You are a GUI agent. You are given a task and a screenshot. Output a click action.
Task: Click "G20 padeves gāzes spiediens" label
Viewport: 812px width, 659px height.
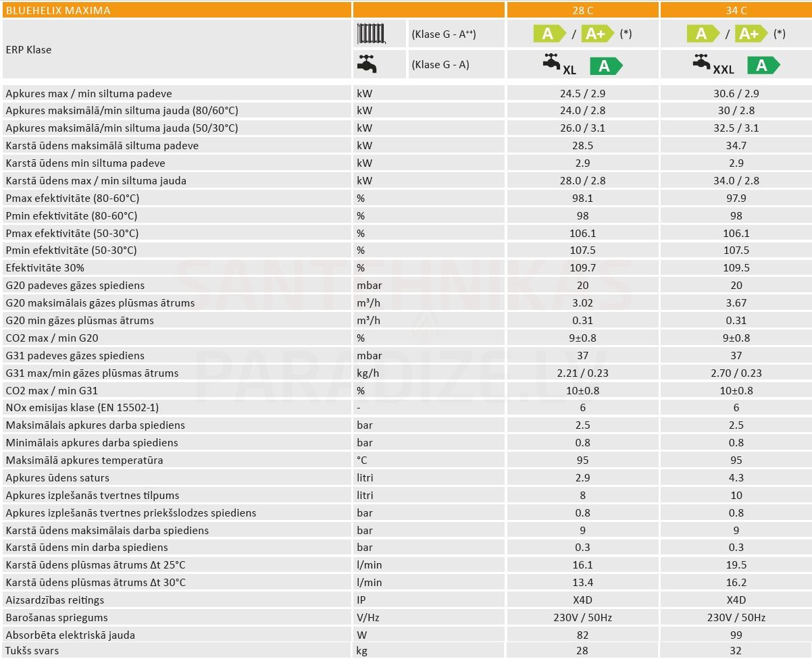click(75, 286)
